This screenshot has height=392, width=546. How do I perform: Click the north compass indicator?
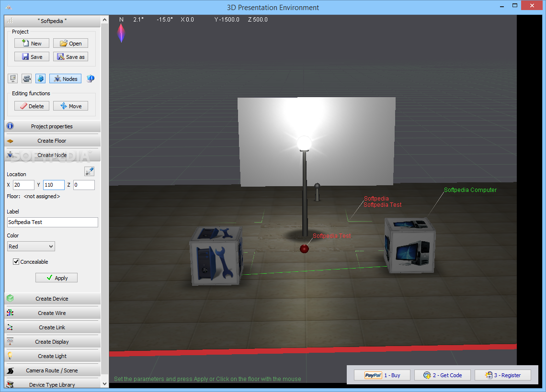pos(121,33)
